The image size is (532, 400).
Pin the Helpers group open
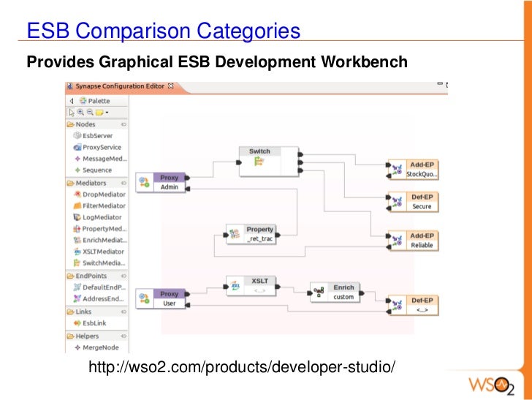123,336
